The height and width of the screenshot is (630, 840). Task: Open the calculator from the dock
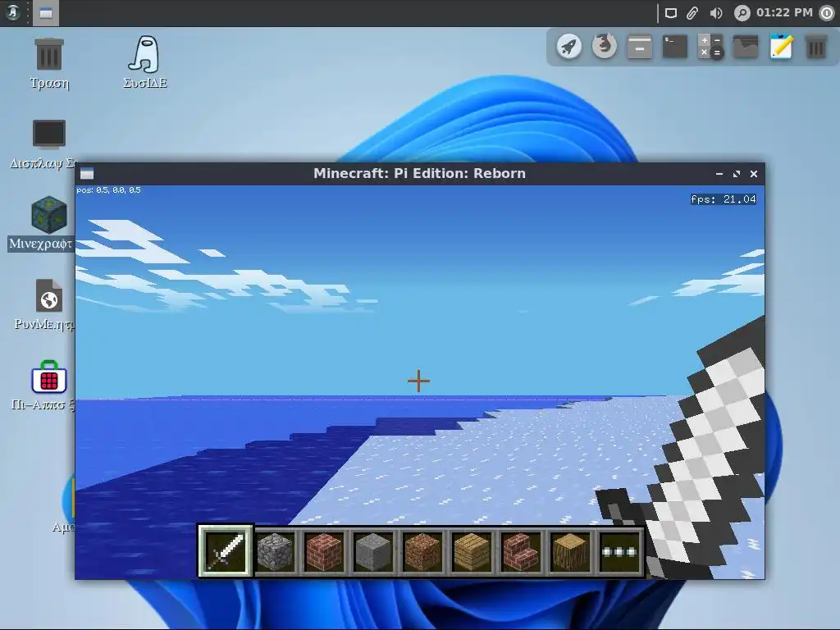coord(710,47)
